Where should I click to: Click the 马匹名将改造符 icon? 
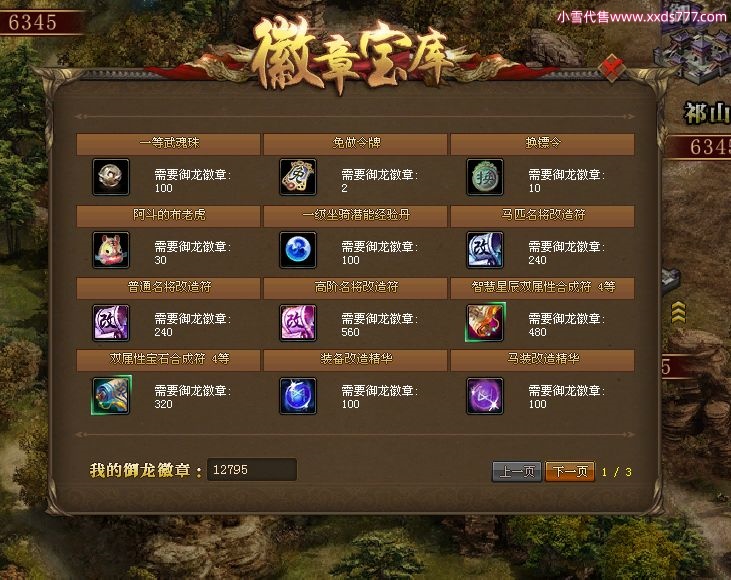click(x=485, y=250)
